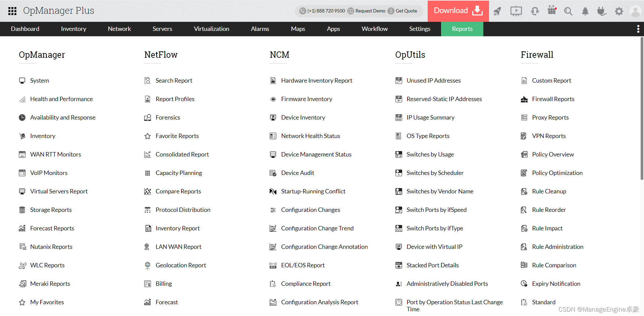
Task: Open the settings gear icon
Action: tap(619, 11)
